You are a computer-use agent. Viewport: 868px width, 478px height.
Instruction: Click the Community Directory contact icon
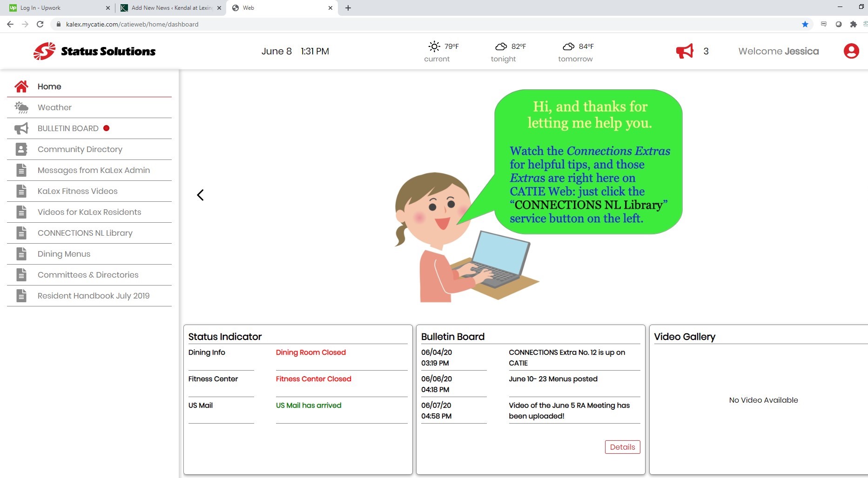point(21,149)
